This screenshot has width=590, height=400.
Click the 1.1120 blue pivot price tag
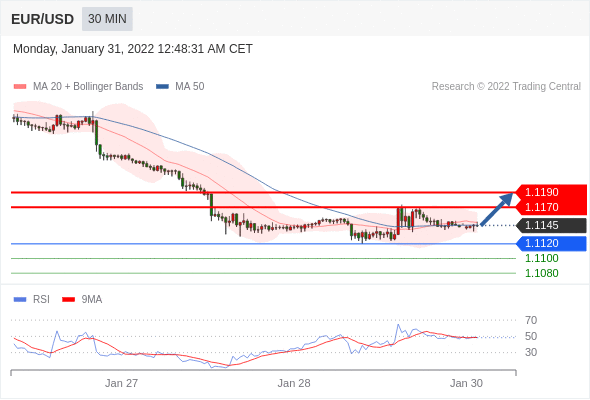[x=551, y=243]
